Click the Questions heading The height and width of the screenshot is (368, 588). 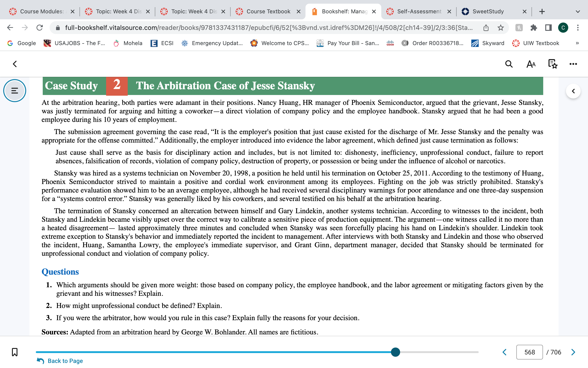[60, 272]
